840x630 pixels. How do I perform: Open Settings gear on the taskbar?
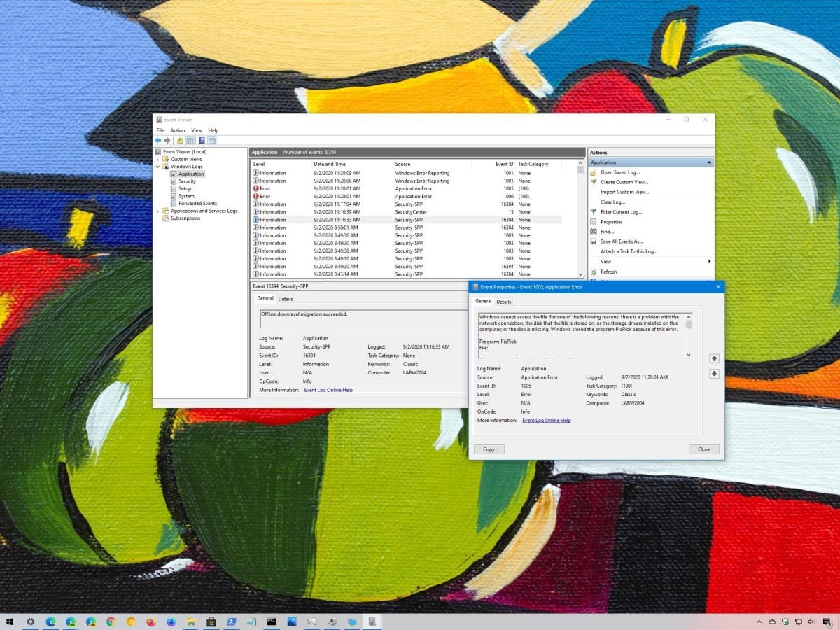[x=31, y=622]
